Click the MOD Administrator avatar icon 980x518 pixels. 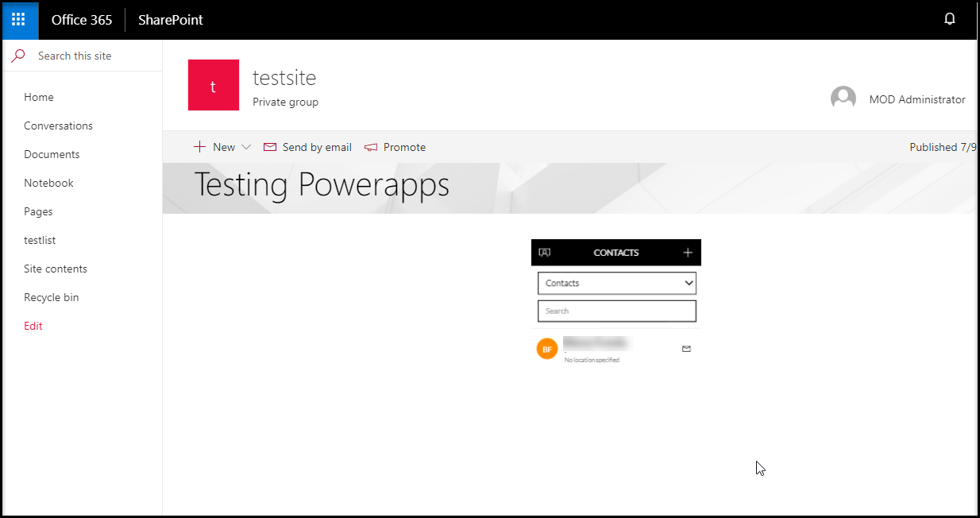[843, 99]
